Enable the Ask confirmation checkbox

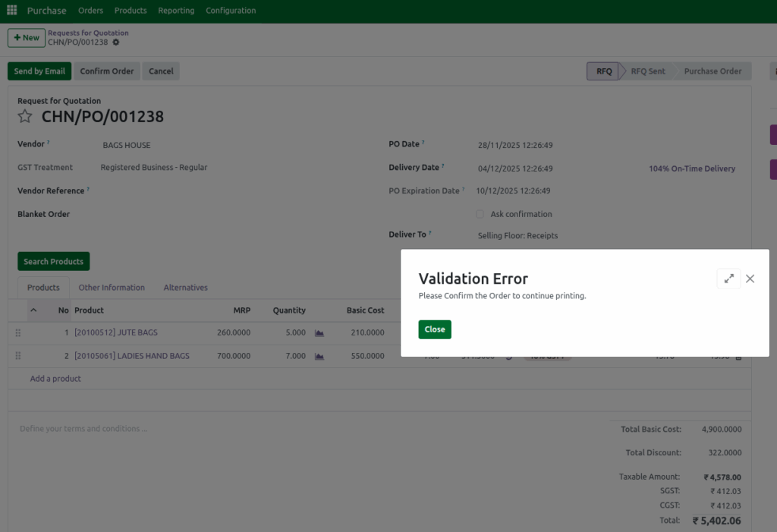point(480,214)
